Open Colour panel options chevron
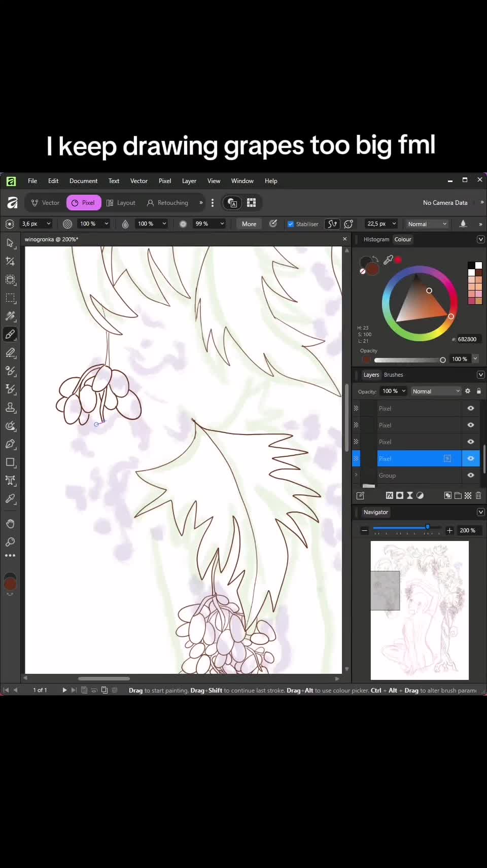Image resolution: width=487 pixels, height=868 pixels. click(x=480, y=239)
